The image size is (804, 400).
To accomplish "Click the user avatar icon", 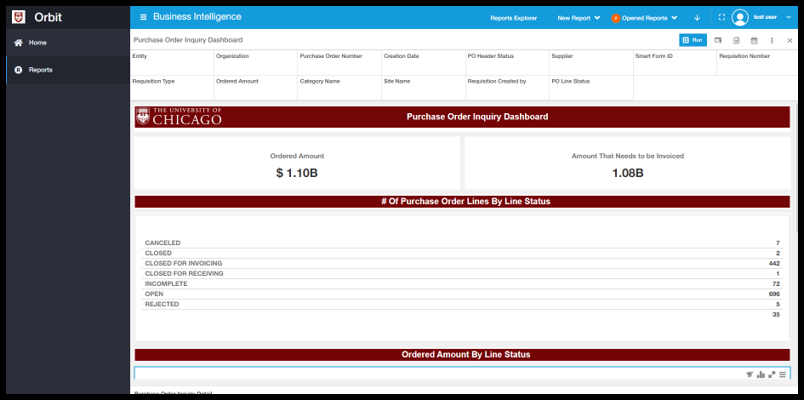I will [x=740, y=17].
